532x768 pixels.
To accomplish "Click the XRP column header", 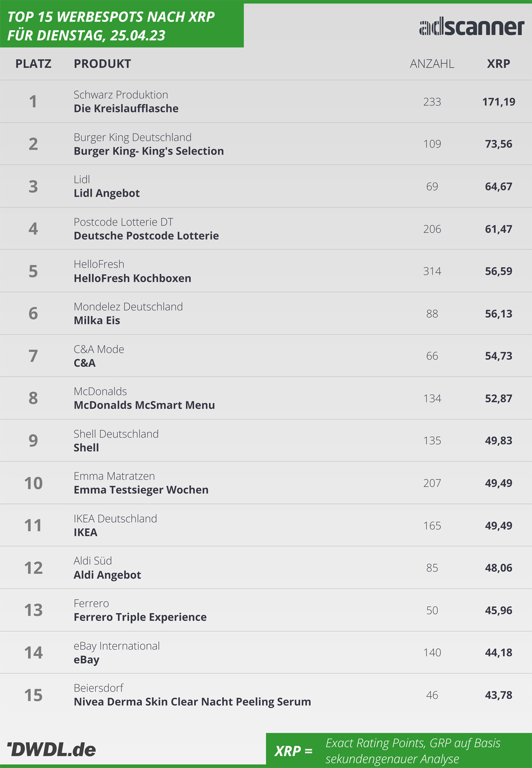I will (499, 64).
